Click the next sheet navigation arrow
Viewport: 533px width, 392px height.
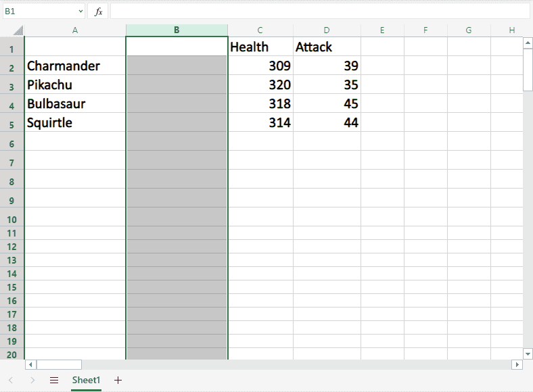click(32, 381)
